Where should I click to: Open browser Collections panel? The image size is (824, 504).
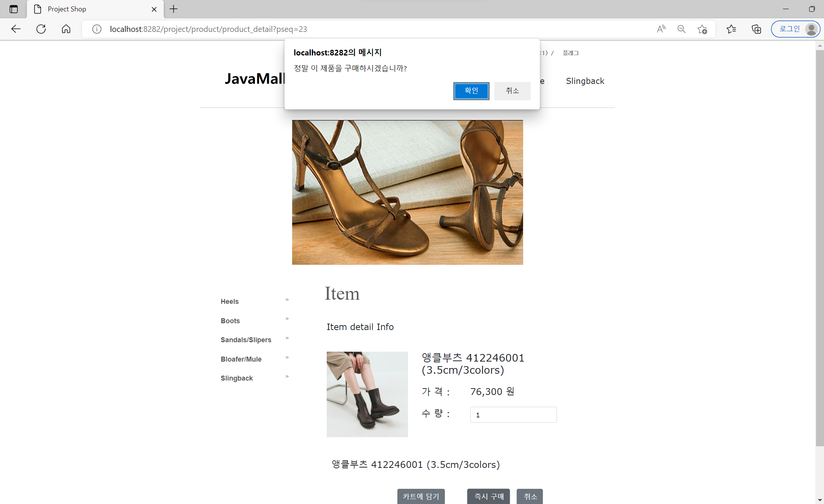(756, 29)
